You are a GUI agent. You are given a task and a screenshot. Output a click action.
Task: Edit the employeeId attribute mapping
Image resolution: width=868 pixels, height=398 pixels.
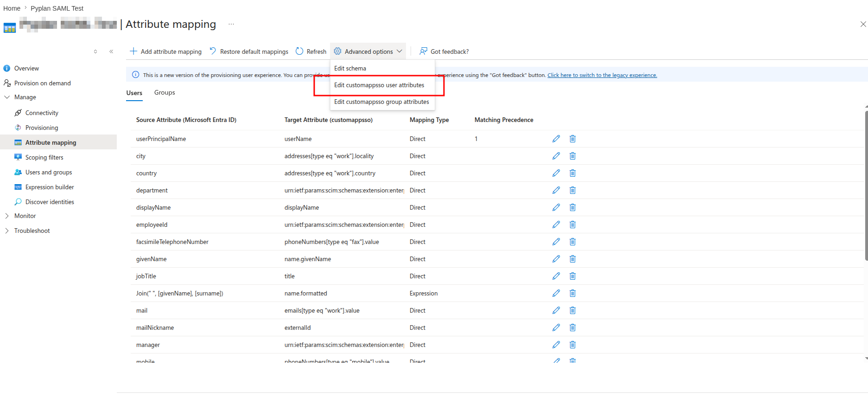click(556, 225)
